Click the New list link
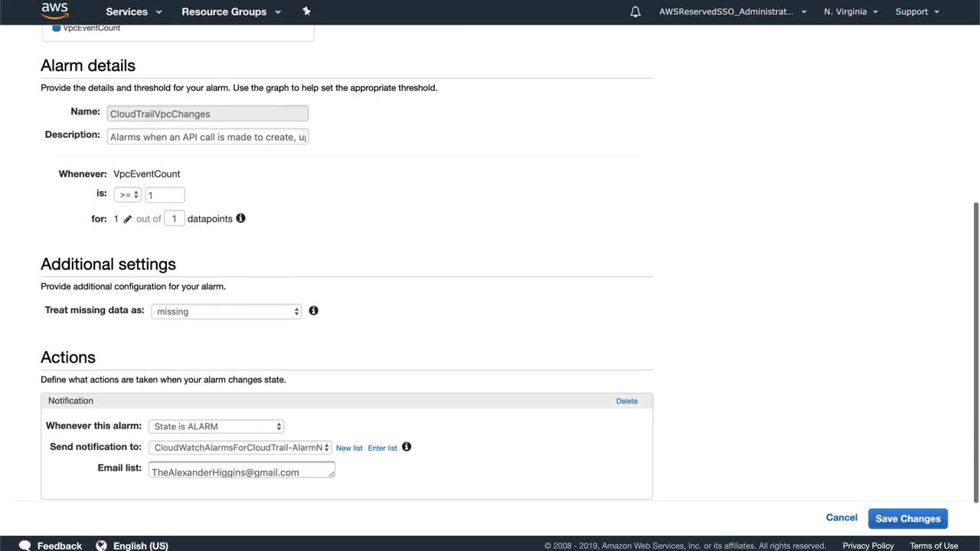This screenshot has height=551, width=980. click(349, 448)
